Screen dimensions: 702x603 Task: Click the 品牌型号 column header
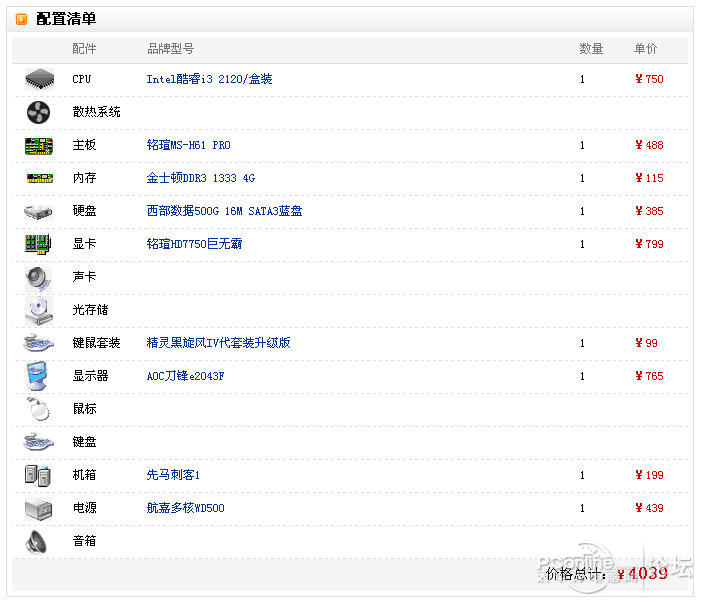point(171,49)
